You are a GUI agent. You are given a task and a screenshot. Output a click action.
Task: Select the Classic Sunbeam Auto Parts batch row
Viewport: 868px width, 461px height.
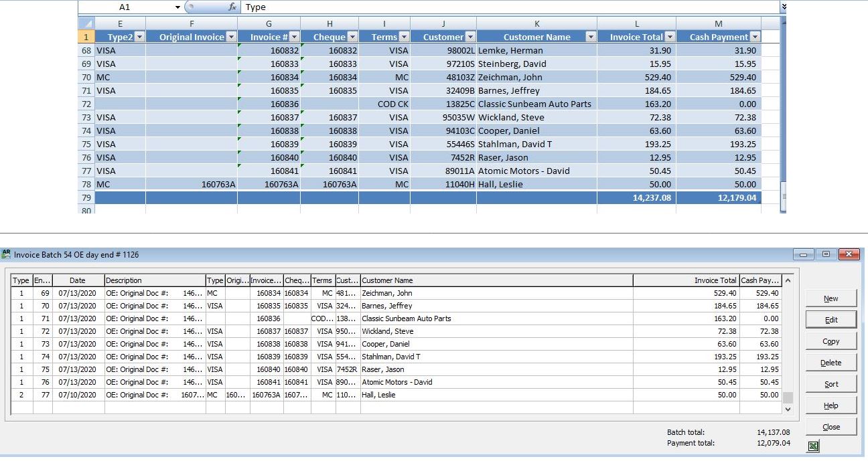pos(406,318)
